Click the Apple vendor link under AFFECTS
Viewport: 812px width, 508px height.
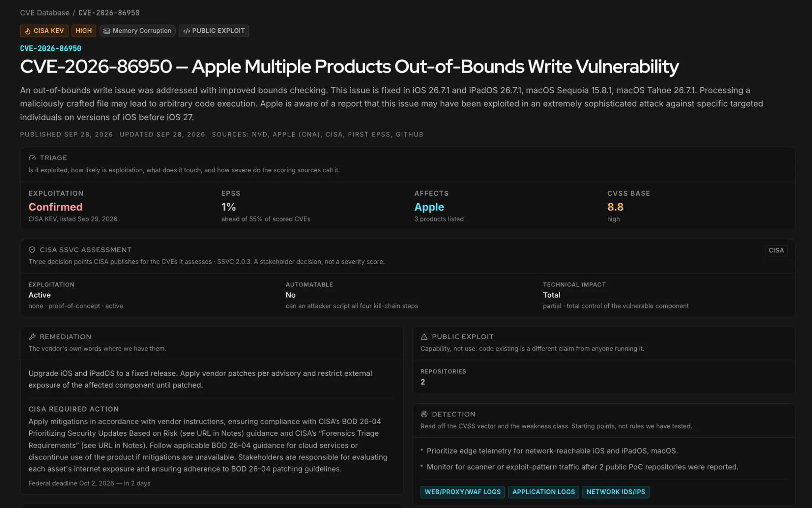(x=429, y=207)
